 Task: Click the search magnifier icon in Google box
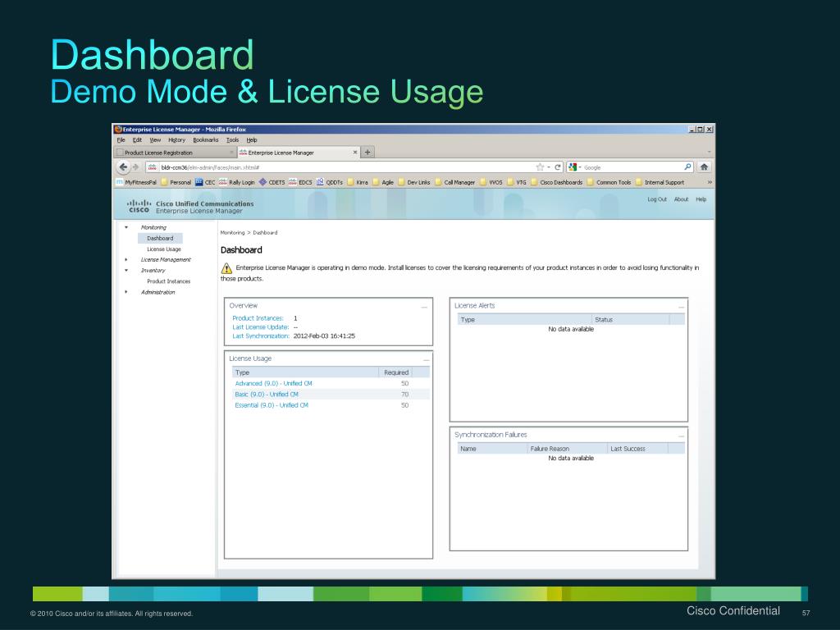coord(688,167)
